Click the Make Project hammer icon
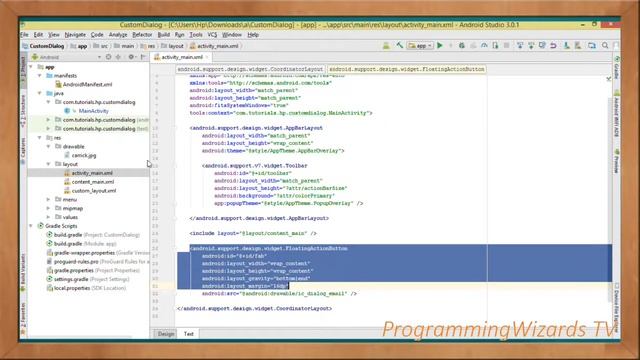This screenshot has width=640, height=360. [x=400, y=46]
